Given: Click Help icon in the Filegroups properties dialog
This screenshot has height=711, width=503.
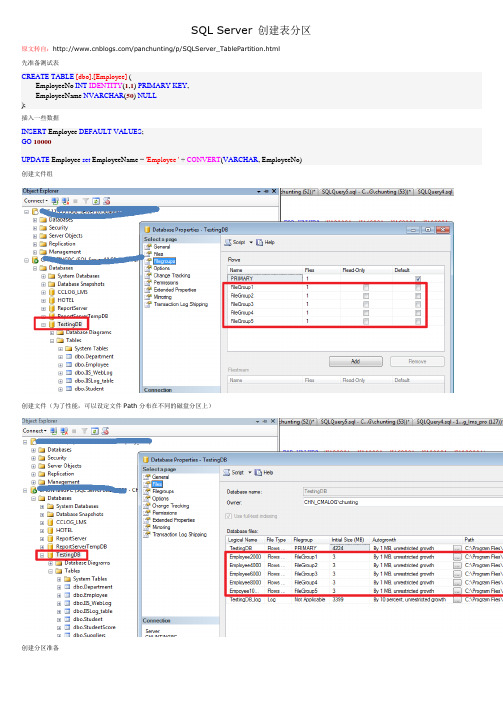Looking at the screenshot, I should [x=259, y=242].
